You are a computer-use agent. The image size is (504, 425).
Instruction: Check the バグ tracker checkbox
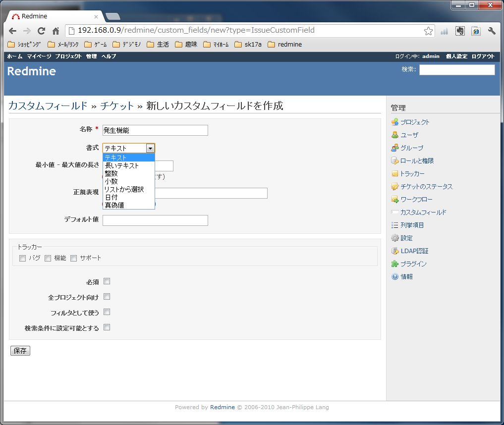[22, 258]
